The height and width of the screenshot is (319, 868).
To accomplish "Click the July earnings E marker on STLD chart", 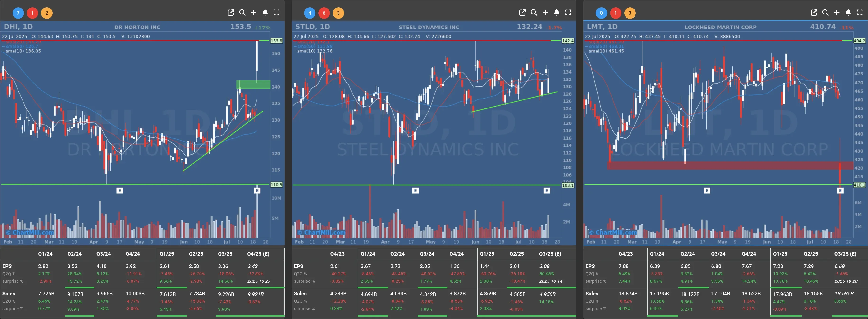I will click(547, 190).
